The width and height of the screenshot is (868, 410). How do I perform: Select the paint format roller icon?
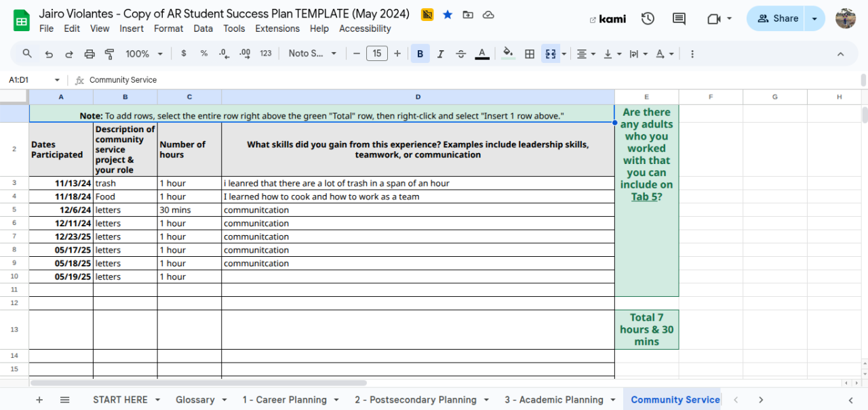click(x=109, y=54)
